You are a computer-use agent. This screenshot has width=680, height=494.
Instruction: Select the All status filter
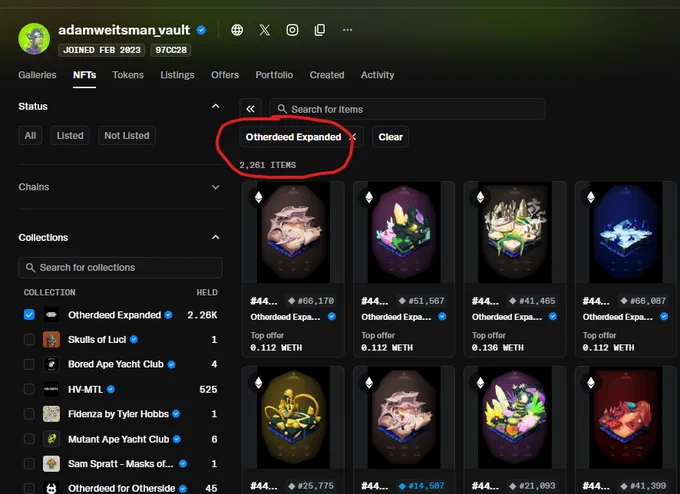click(30, 136)
